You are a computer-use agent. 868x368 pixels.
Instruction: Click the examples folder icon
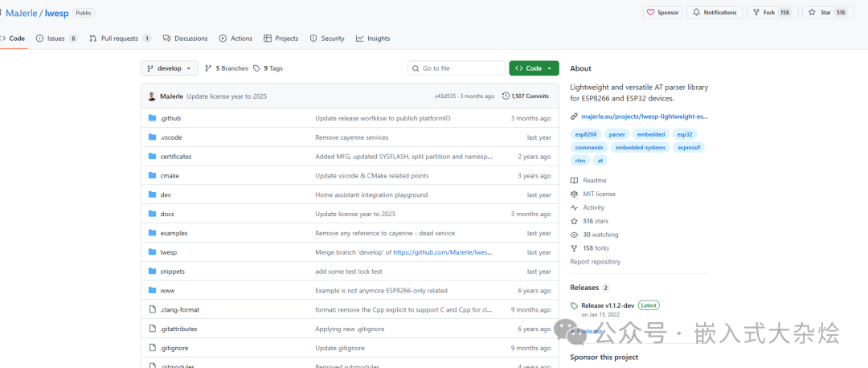153,233
